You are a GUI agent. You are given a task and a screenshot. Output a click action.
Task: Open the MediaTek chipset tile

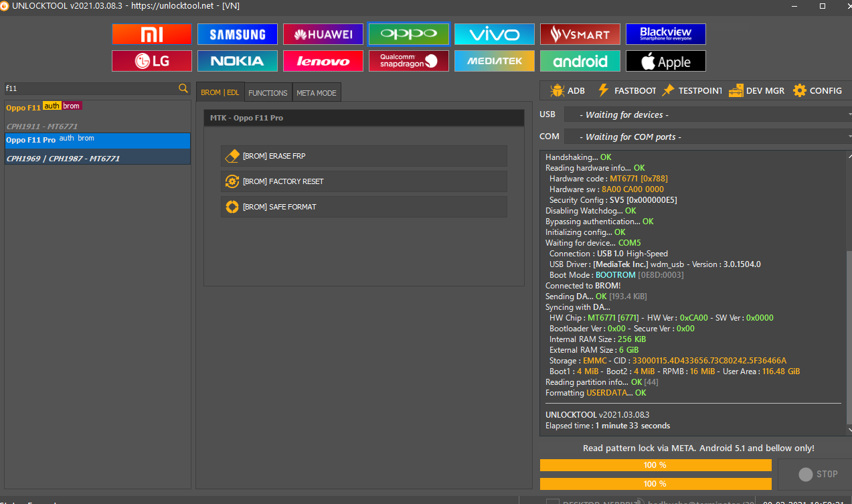(x=495, y=61)
